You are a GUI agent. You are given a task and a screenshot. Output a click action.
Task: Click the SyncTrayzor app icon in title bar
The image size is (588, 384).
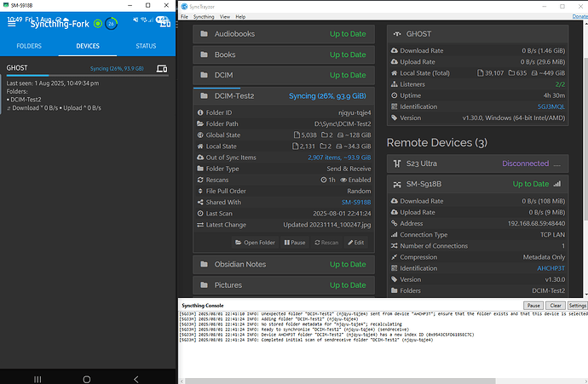point(184,6)
